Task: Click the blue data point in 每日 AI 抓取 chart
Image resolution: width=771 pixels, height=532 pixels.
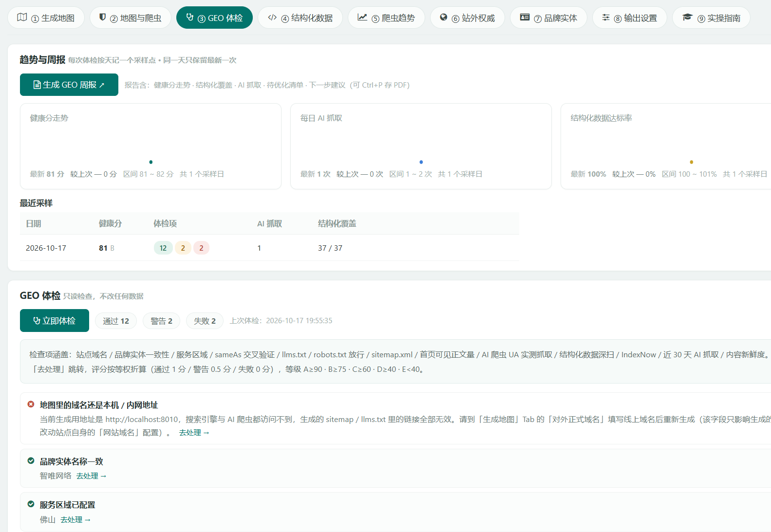Action: pos(421,162)
